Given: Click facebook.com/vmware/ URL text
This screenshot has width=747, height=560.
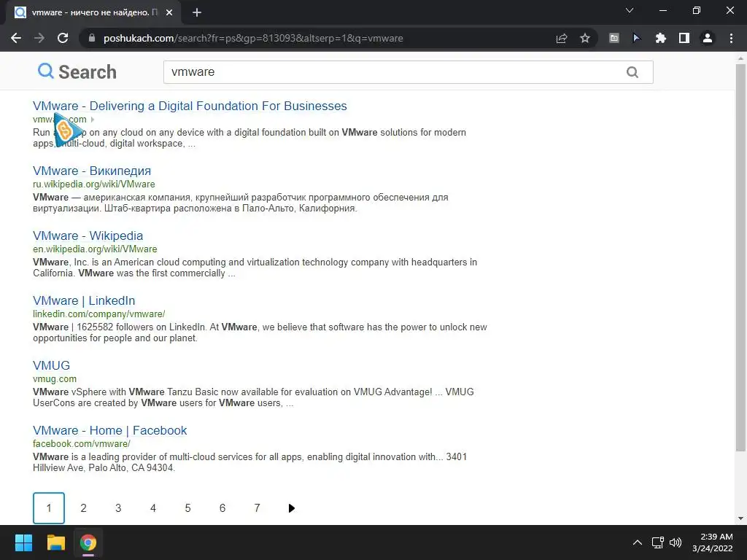Looking at the screenshot, I should tap(82, 444).
